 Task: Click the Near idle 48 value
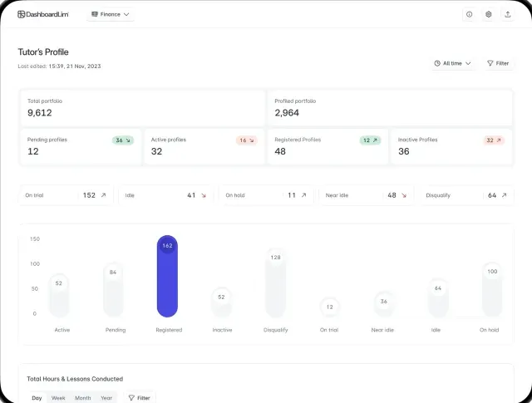coord(392,195)
